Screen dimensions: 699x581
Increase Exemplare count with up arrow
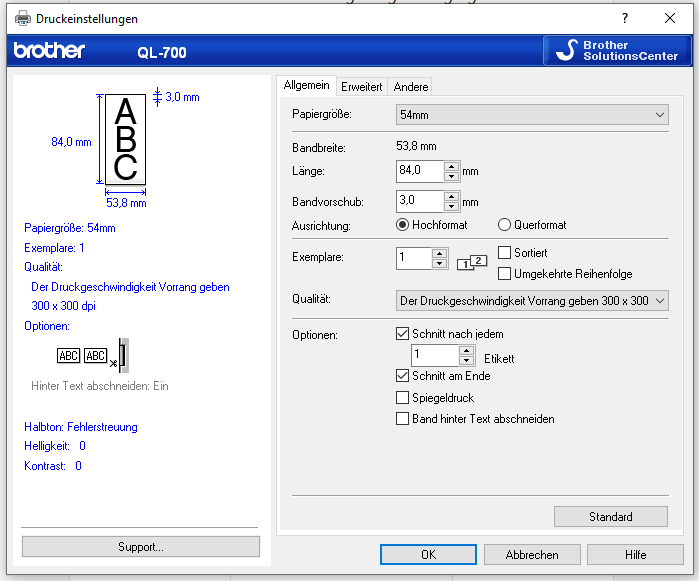coord(440,253)
